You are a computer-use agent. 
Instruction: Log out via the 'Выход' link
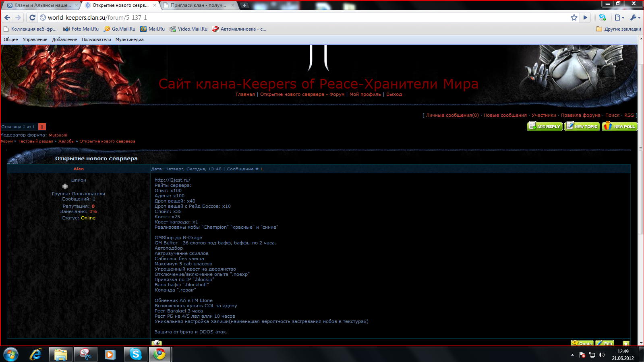394,94
